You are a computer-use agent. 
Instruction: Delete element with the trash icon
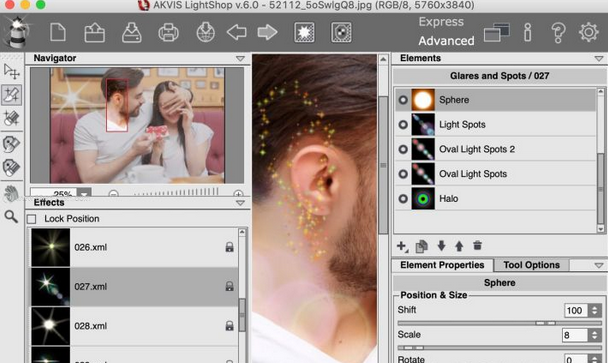coord(478,245)
